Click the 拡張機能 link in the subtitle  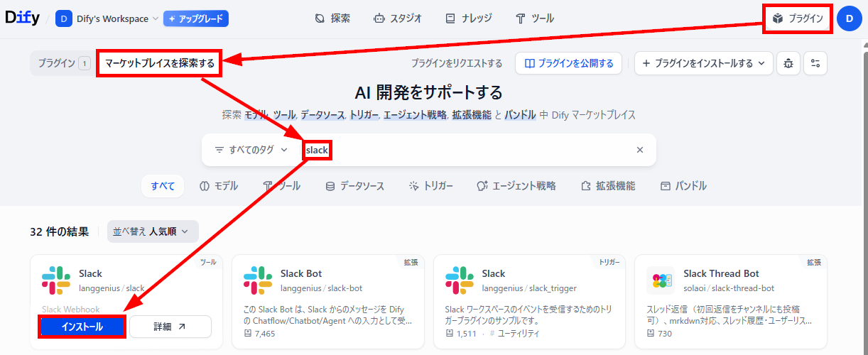472,114
